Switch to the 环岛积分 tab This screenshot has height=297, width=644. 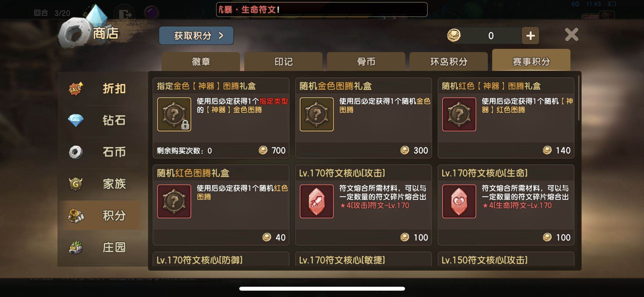click(x=449, y=62)
